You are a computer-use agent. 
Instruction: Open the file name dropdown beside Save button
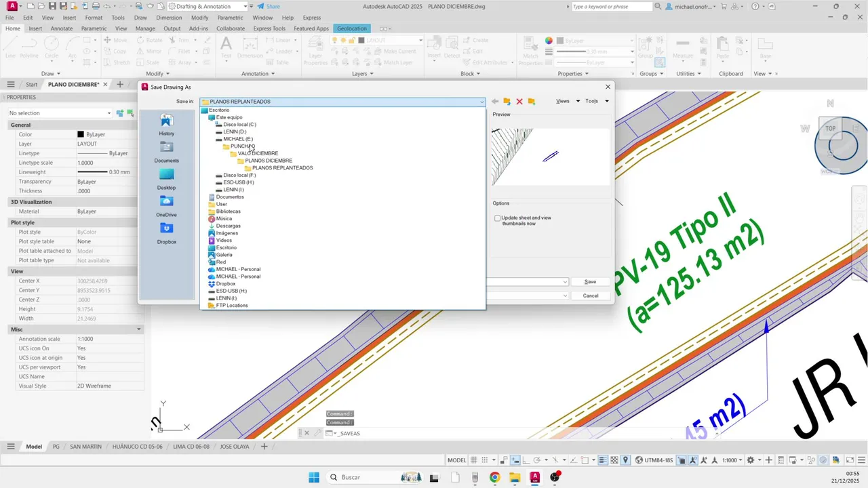565,282
